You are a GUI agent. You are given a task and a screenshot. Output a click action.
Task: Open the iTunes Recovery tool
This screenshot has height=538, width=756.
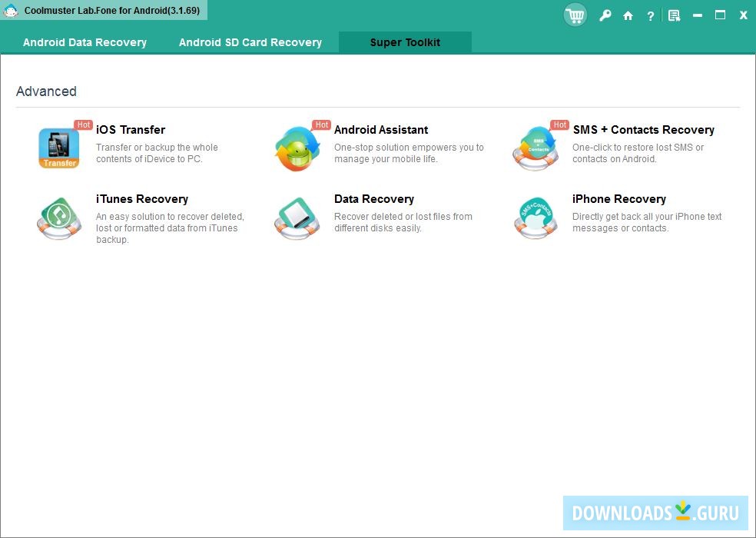click(x=141, y=198)
